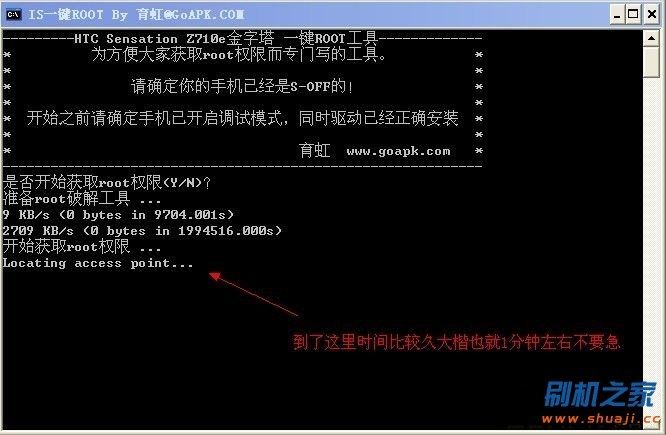Image resolution: width=666 pixels, height=435 pixels.
Task: Click the 是否开始获取root权限(Y/N)? prompt line
Action: point(107,183)
